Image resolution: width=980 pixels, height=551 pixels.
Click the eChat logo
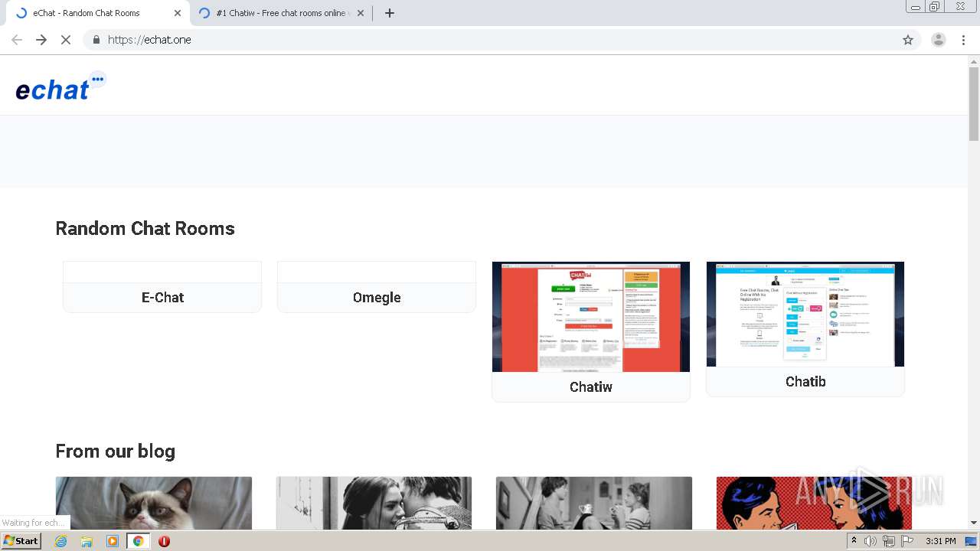pos(60,86)
